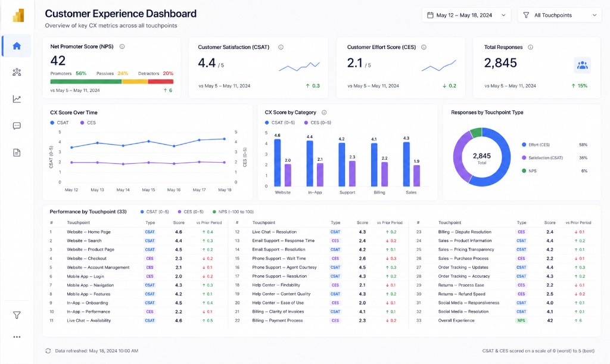Select the Live Chat – Resolution row
610x364 pixels.
(x=320, y=232)
